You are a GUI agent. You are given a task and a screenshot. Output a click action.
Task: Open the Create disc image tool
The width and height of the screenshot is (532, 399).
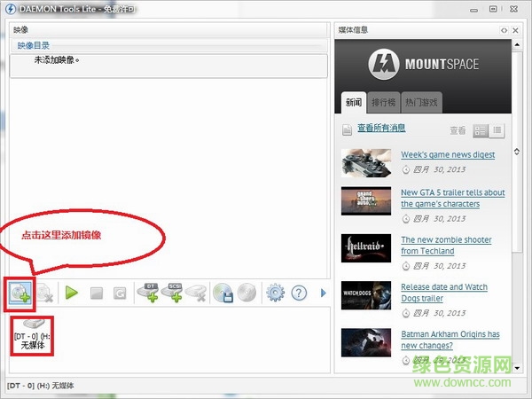click(223, 293)
